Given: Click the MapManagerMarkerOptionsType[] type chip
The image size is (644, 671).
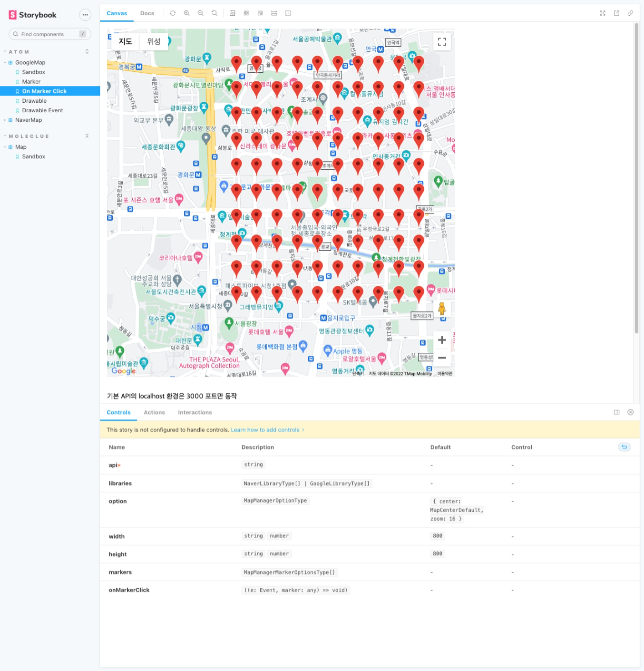Looking at the screenshot, I should 289,573.
